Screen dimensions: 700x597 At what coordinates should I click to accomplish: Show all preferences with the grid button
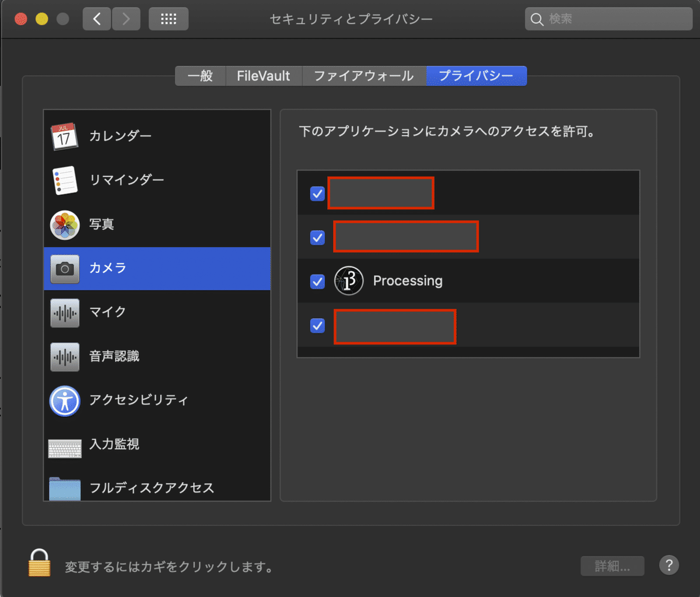pyautogui.click(x=169, y=19)
